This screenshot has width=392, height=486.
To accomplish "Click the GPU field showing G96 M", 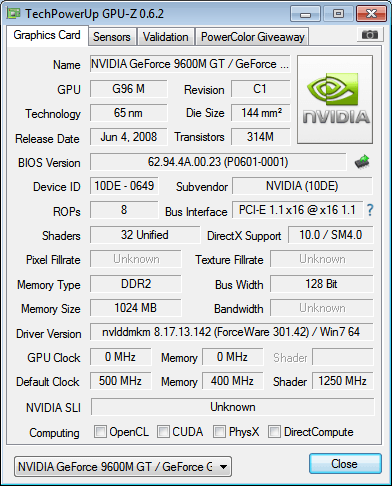I will point(129,89).
